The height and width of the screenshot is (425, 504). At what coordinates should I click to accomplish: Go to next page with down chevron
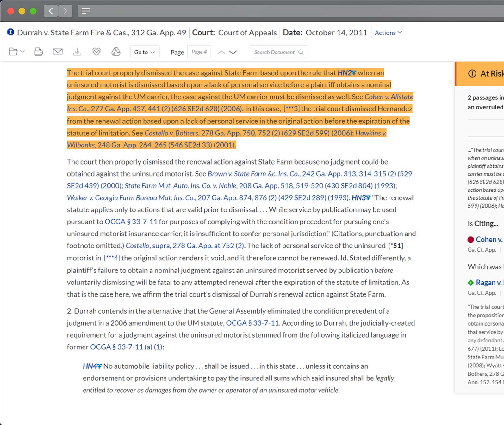tap(233, 52)
